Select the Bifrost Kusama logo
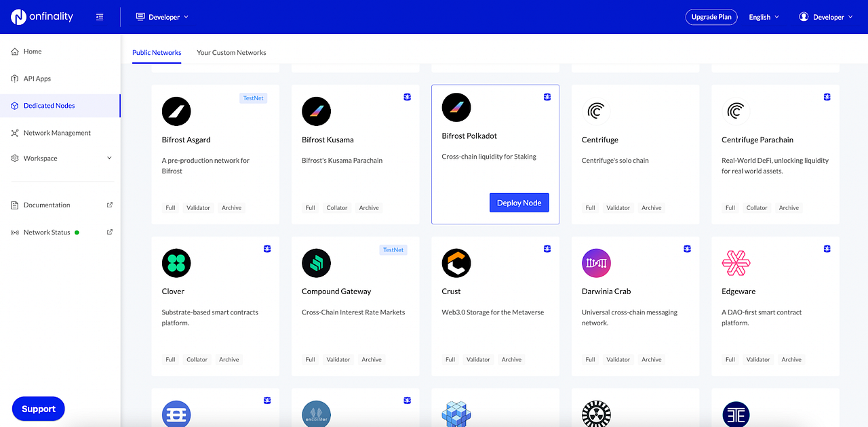Screen dimensions: 868x427 click(x=316, y=111)
